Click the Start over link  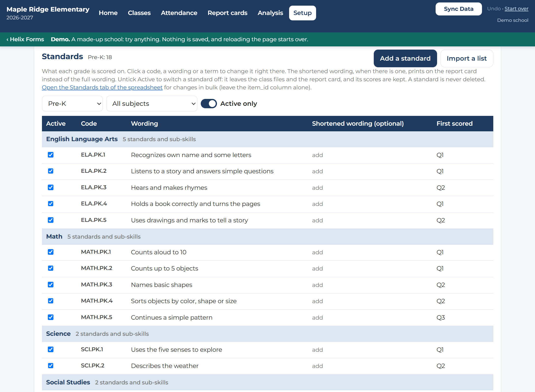pos(516,9)
